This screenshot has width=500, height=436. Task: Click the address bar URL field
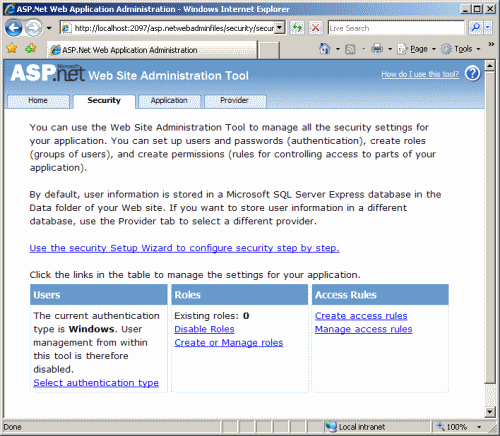coord(168,28)
